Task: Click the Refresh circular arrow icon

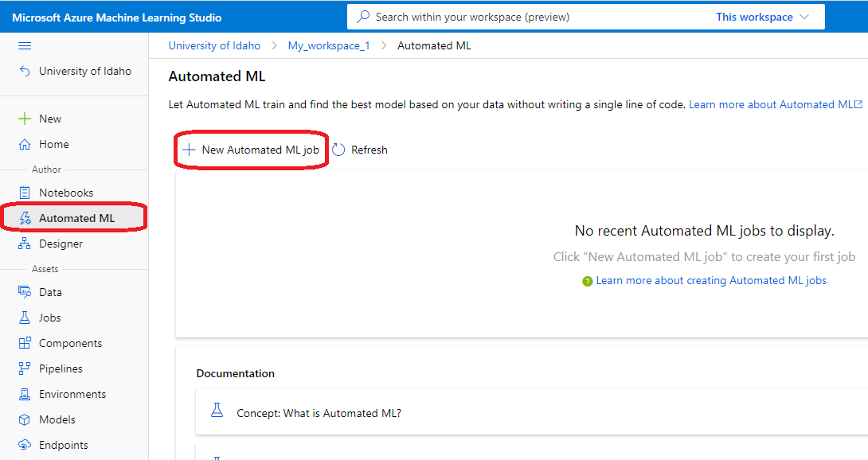Action: tap(338, 150)
